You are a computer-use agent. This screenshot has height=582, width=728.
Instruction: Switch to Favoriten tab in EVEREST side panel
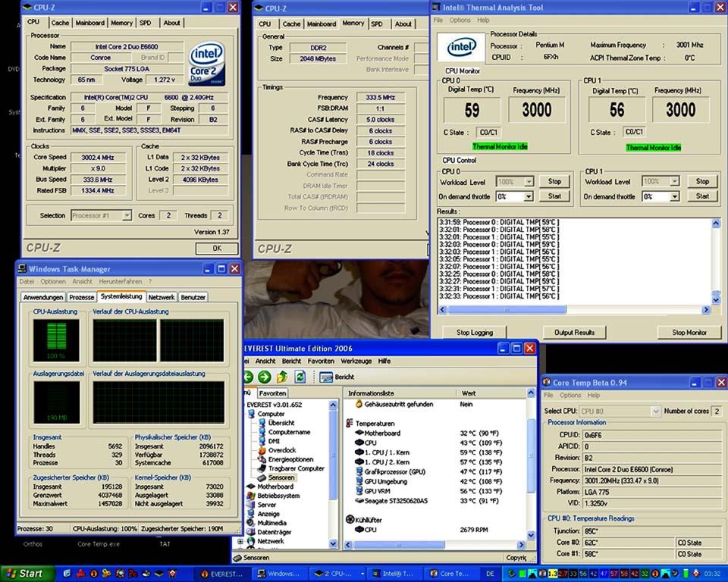pyautogui.click(x=272, y=393)
